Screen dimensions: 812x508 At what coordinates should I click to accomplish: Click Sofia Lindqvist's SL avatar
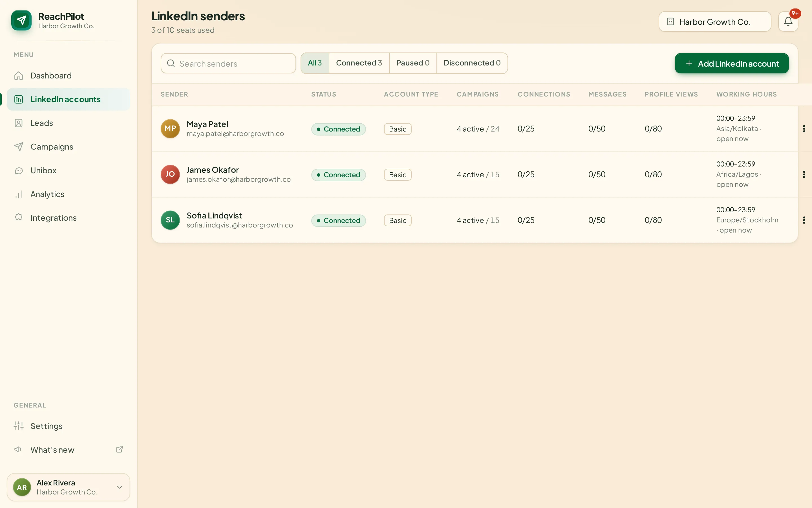click(170, 220)
